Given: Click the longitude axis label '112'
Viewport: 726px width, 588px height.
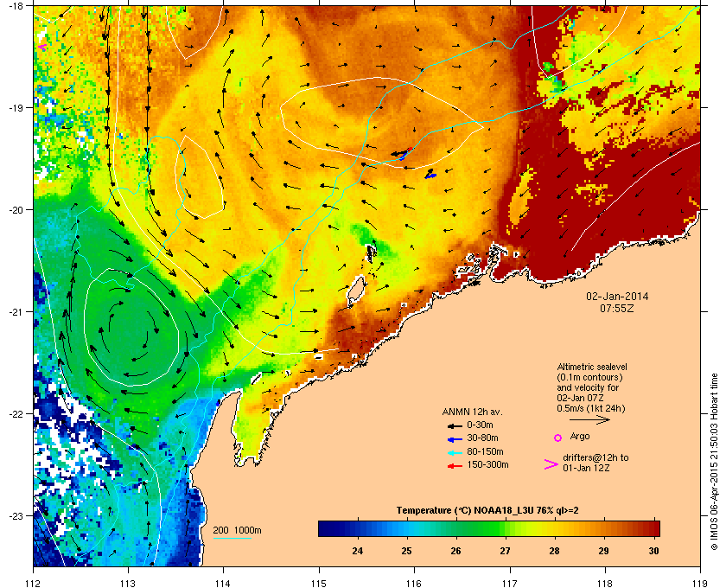Looking at the screenshot, I should (34, 584).
